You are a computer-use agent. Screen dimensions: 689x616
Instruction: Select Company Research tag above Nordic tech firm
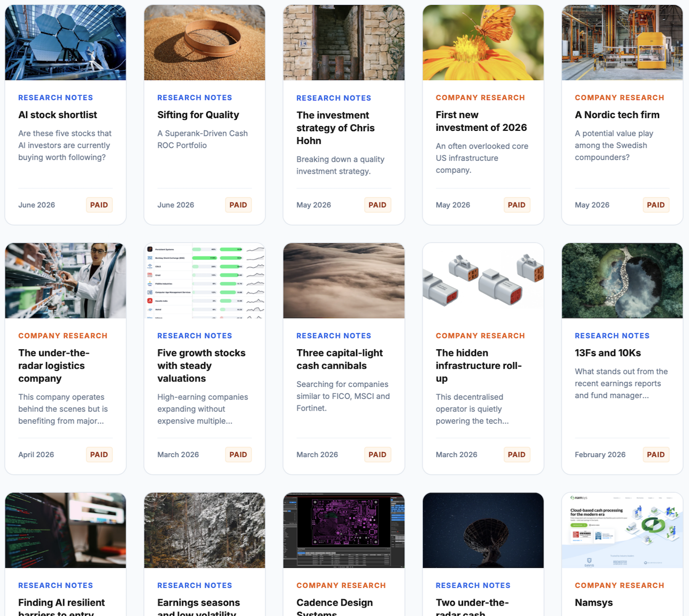pyautogui.click(x=619, y=97)
